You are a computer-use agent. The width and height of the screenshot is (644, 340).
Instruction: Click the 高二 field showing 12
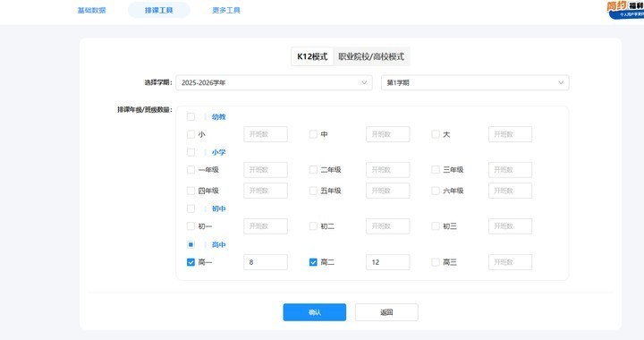[387, 262]
